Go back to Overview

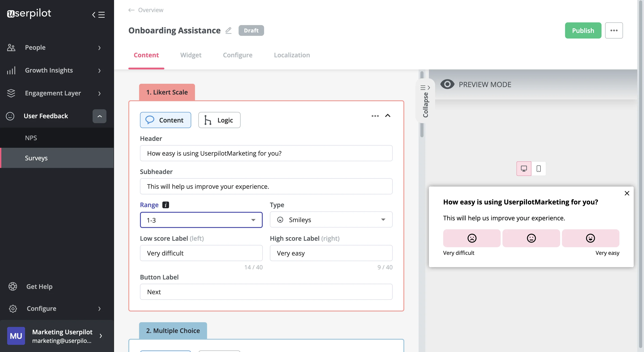click(x=150, y=10)
